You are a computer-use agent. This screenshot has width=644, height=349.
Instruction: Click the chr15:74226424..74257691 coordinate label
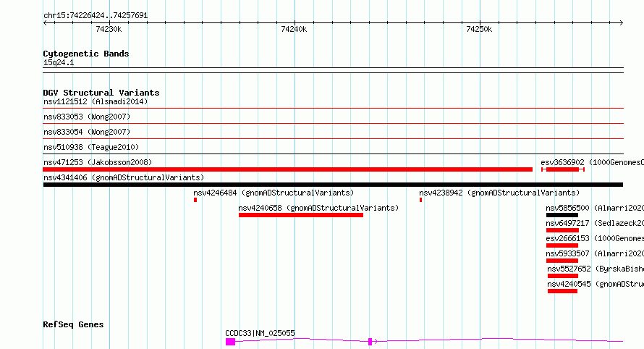coord(96,15)
